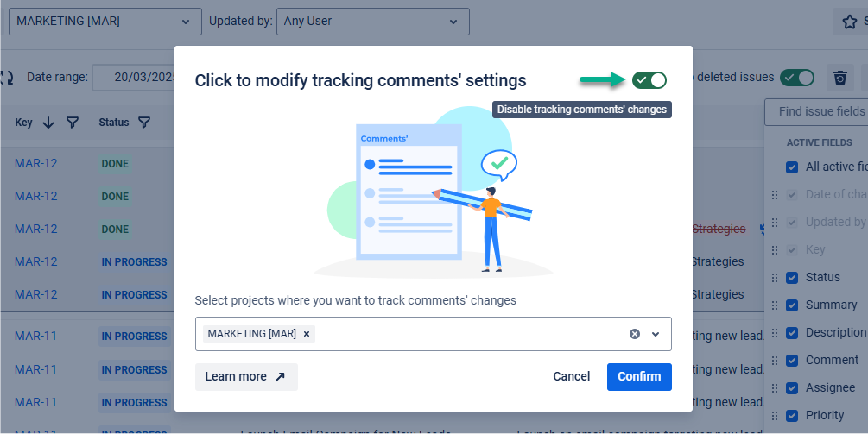Uncheck the Priority field checkbox

(x=792, y=416)
